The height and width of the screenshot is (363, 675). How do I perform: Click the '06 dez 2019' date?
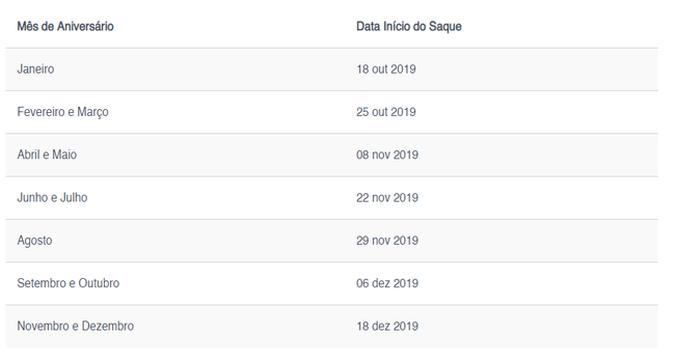(387, 283)
